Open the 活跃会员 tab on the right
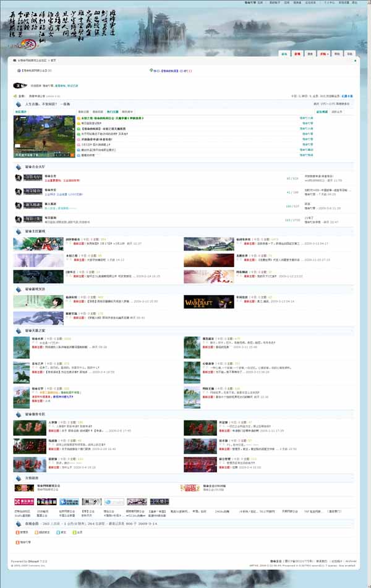Viewport: 371px width, 588px height. (x=337, y=112)
